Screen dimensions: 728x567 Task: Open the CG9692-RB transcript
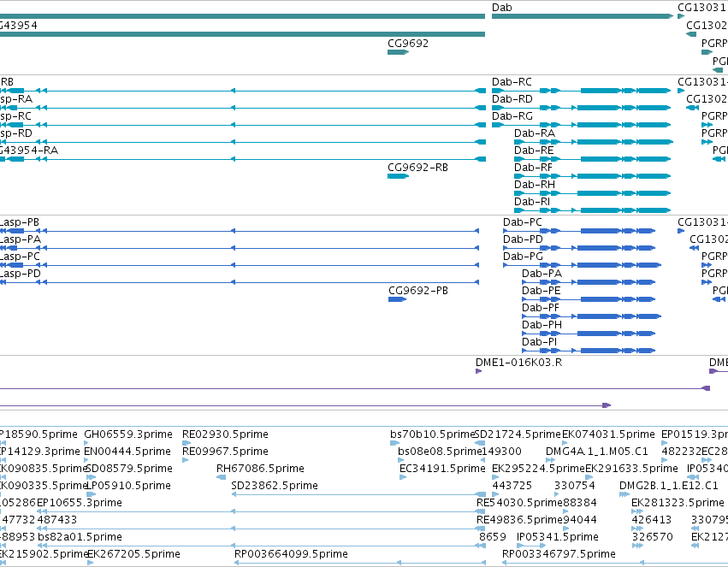click(x=417, y=168)
